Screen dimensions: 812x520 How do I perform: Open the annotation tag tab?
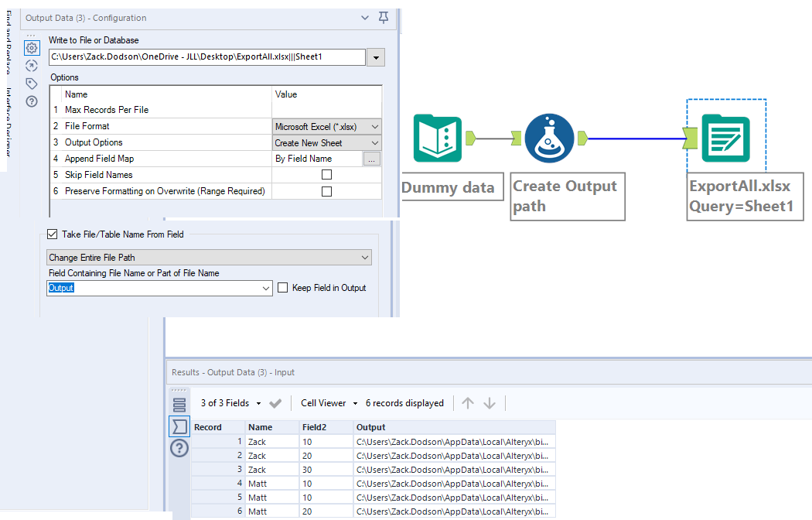pyautogui.click(x=32, y=84)
